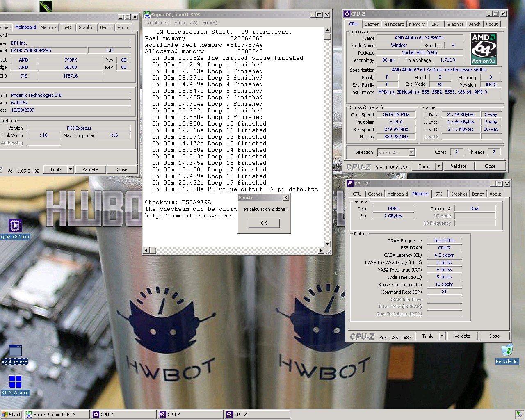Viewport: 525px width, 420px height.
Task: Expand Tools dropdown arrow in Memory window
Action: coord(443,336)
